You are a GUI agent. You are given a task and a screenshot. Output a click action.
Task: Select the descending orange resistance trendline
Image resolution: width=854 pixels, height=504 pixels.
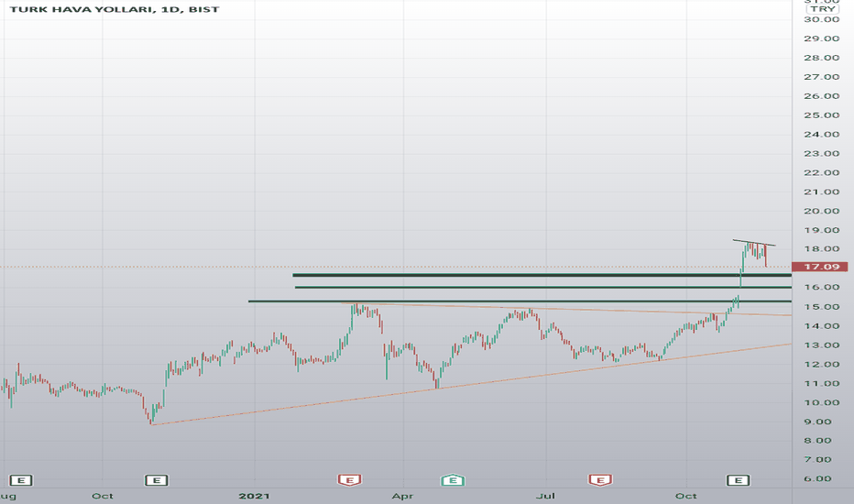[x=566, y=309]
